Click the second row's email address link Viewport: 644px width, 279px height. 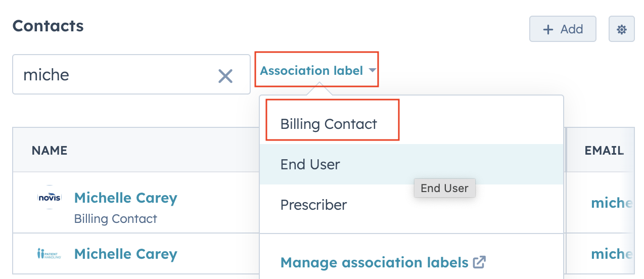(612, 254)
